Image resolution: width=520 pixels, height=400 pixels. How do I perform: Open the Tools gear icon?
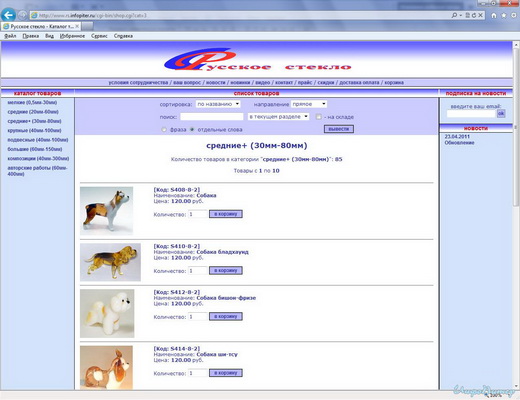(x=513, y=15)
